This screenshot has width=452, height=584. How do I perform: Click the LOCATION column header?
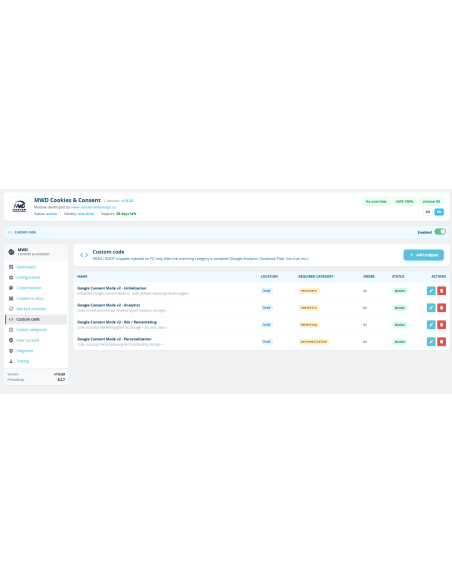click(269, 276)
